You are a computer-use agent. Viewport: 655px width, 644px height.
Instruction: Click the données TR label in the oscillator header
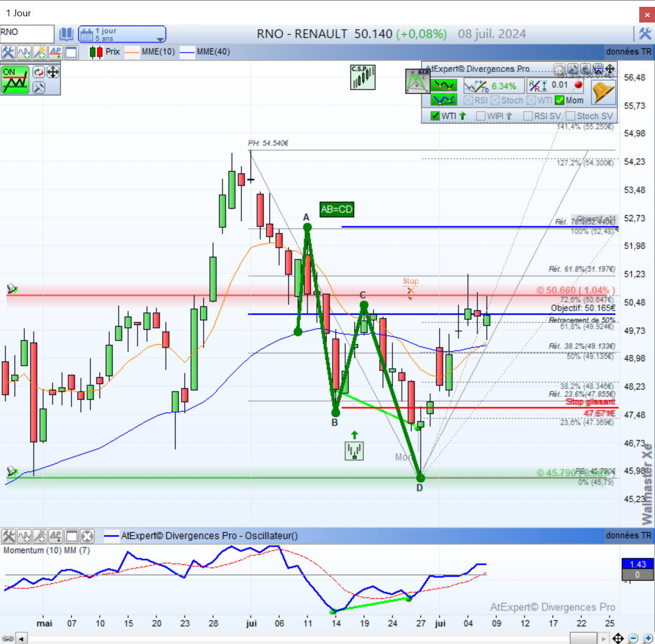pyautogui.click(x=628, y=535)
